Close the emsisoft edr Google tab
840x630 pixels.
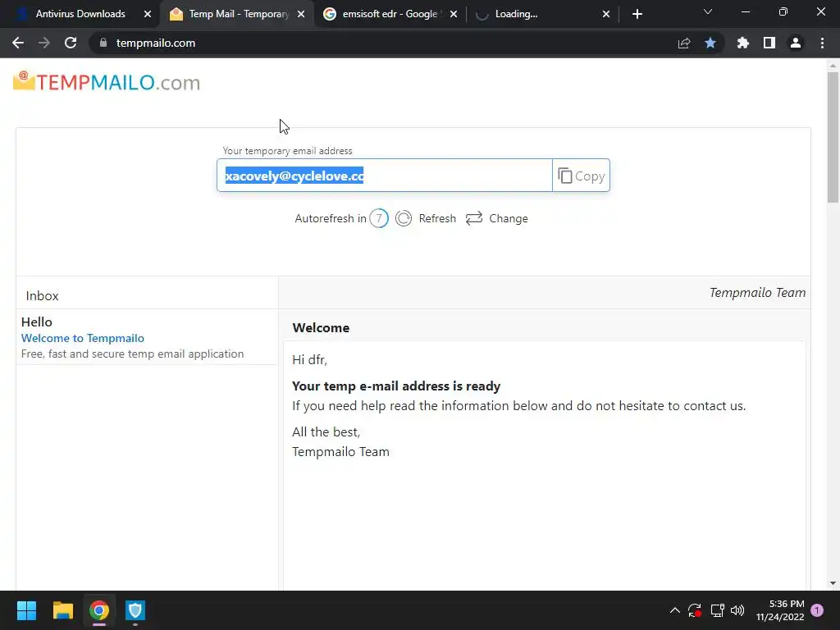(454, 14)
